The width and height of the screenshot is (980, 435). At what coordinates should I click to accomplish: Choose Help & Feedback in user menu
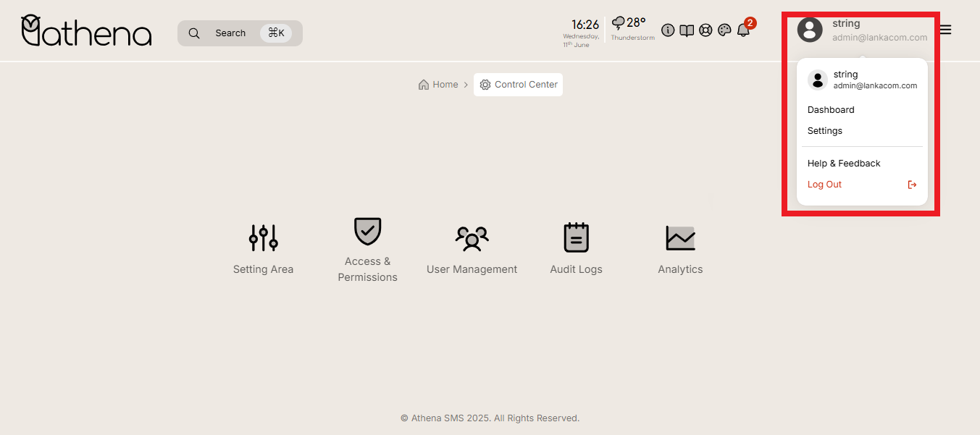(844, 164)
